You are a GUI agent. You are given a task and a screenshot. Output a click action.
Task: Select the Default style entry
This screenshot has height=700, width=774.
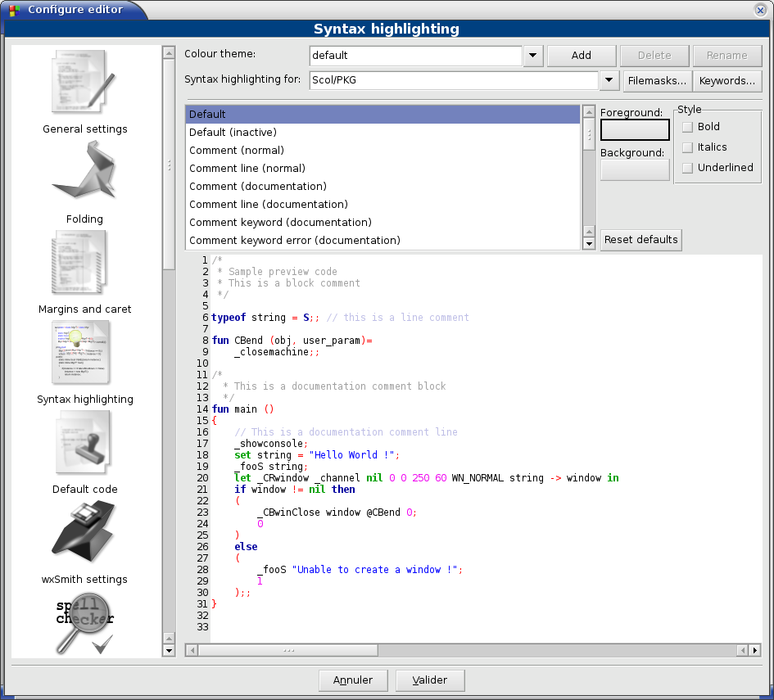(x=382, y=115)
